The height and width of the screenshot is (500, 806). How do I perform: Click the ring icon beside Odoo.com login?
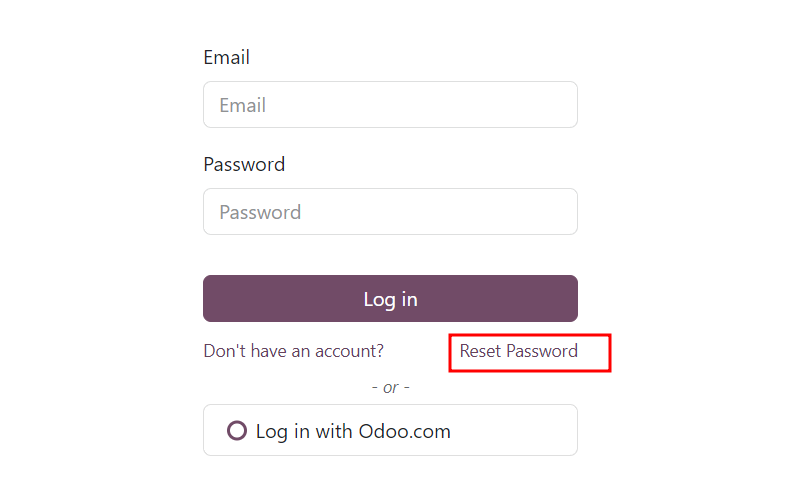(x=237, y=431)
